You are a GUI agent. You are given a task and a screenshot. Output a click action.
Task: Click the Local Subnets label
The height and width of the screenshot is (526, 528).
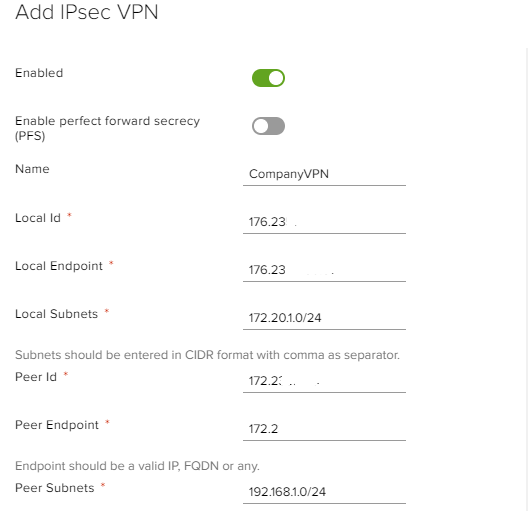point(56,314)
